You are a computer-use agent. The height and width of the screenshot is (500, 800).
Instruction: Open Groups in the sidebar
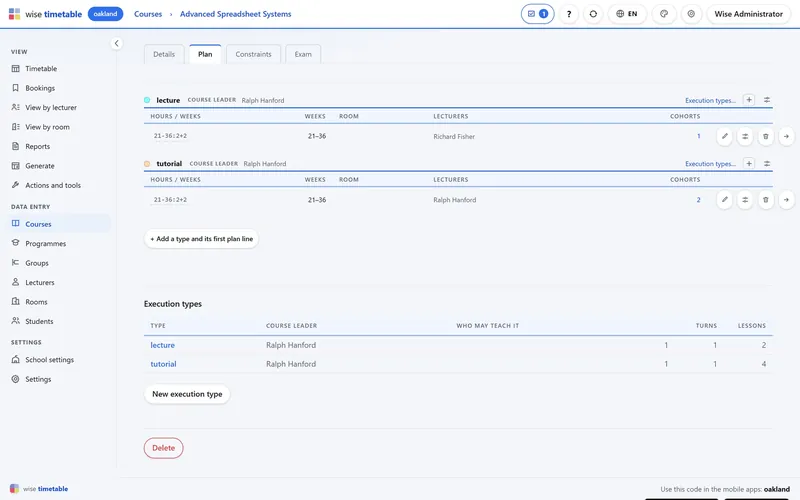(x=37, y=263)
